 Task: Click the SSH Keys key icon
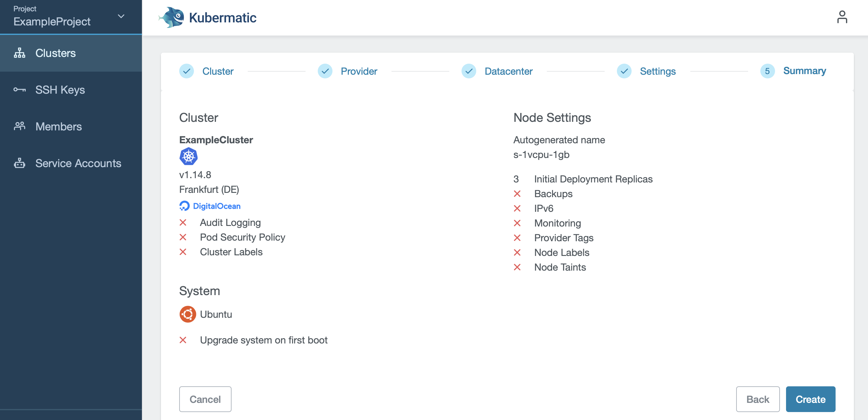[20, 90]
